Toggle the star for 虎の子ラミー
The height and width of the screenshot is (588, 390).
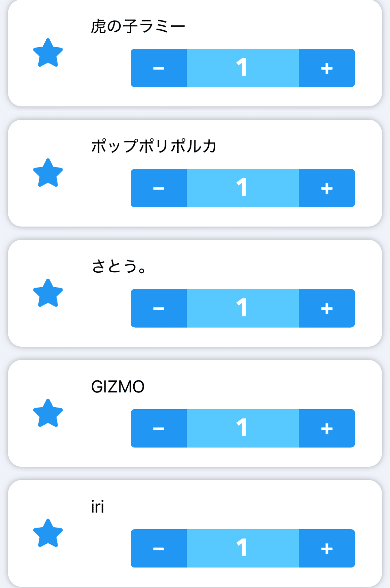pos(48,53)
